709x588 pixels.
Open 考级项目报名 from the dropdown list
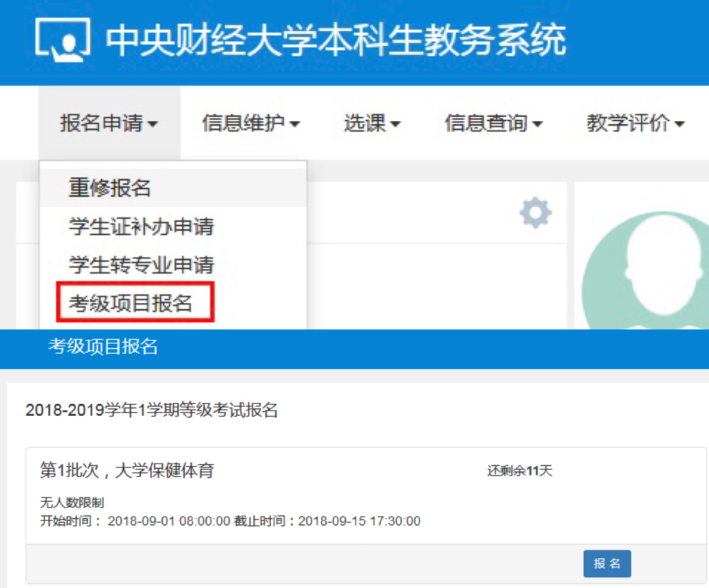tap(130, 304)
